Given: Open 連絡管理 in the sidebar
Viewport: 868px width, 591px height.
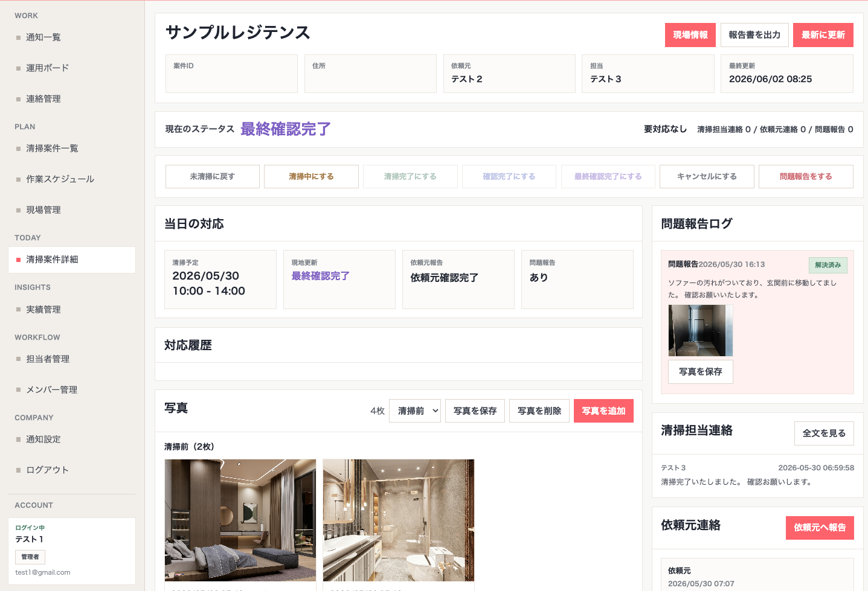Looking at the screenshot, I should click(71, 99).
